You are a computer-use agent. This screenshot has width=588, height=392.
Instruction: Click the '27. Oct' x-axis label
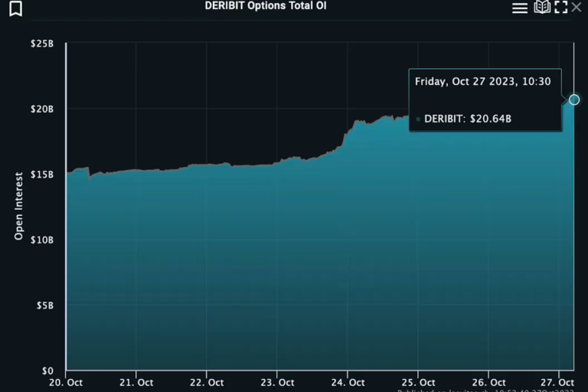coord(557,383)
